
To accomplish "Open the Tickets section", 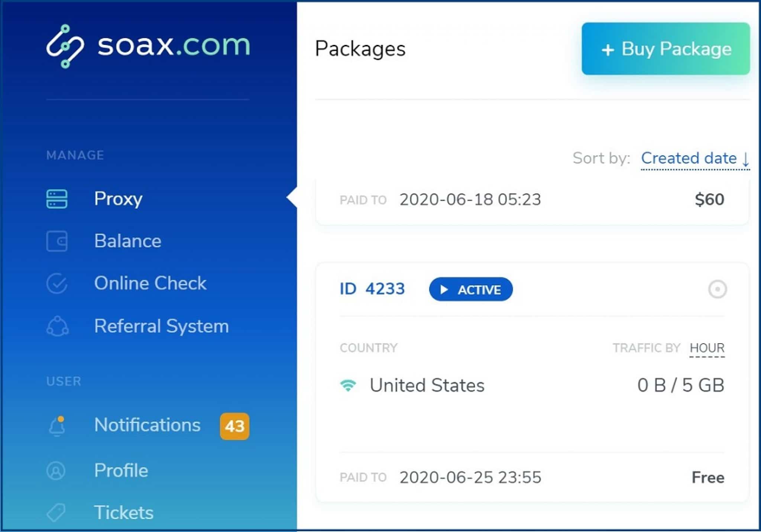I will tap(124, 513).
